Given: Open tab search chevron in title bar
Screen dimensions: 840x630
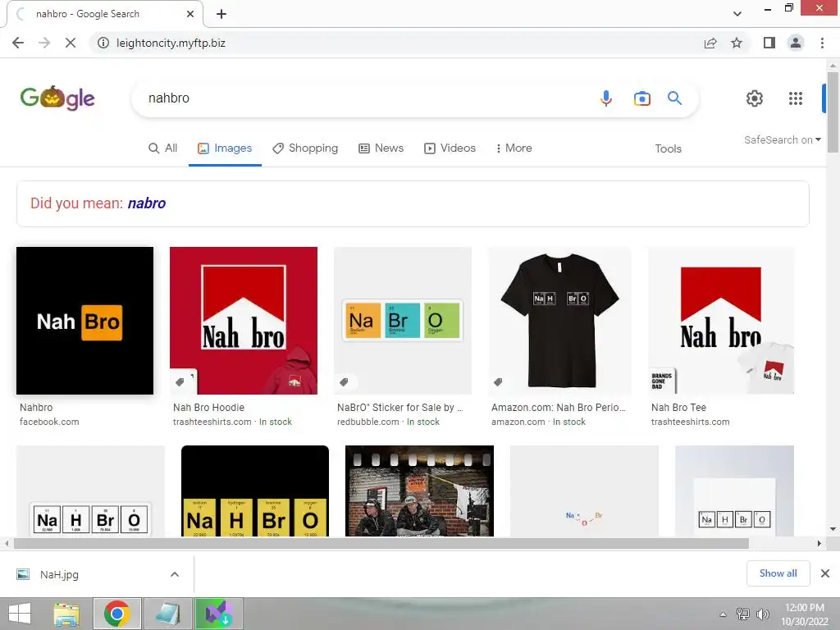Looking at the screenshot, I should pos(737,14).
